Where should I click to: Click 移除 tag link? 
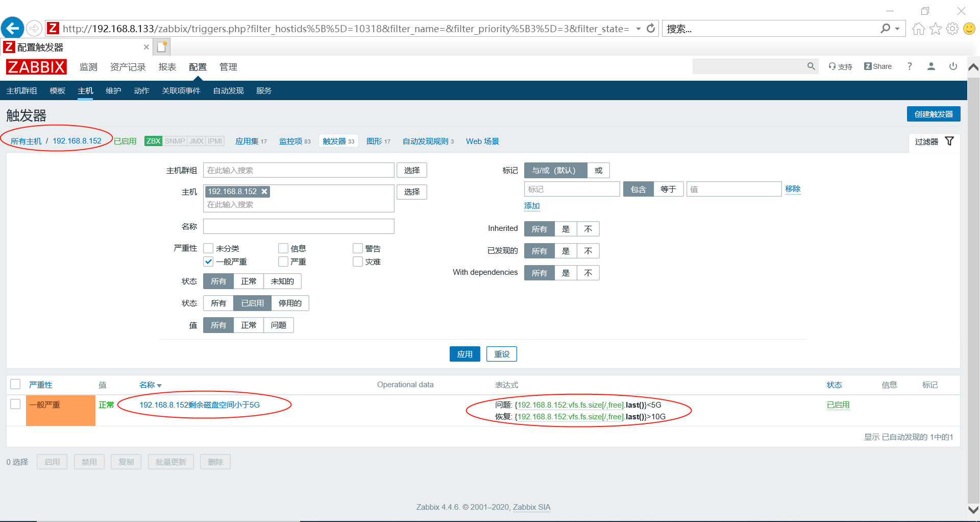tap(793, 188)
